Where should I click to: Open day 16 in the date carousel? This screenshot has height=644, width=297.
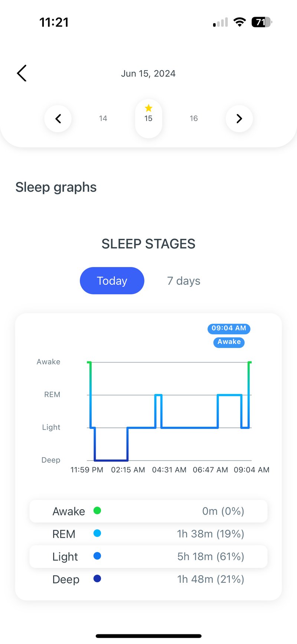[194, 118]
